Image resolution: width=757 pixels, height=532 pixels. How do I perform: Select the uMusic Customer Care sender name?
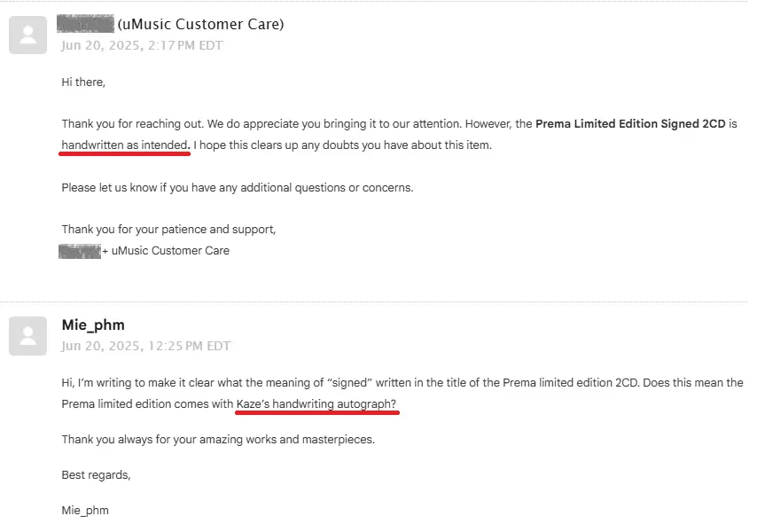click(x=200, y=24)
